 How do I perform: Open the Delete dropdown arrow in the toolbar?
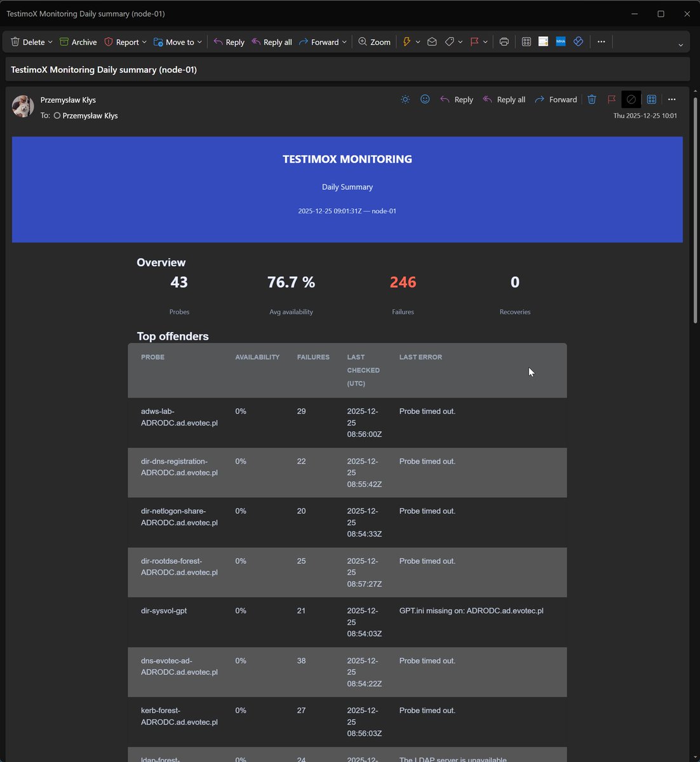(50, 42)
